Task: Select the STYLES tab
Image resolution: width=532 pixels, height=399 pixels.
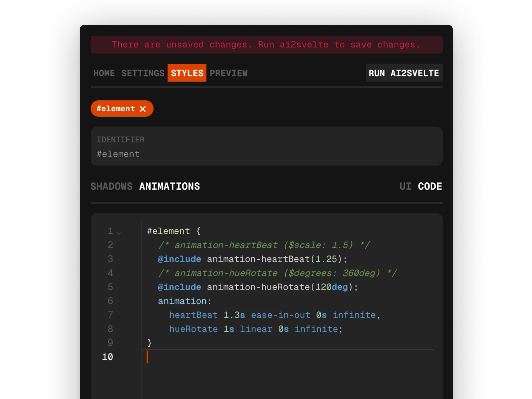Action: coord(187,73)
